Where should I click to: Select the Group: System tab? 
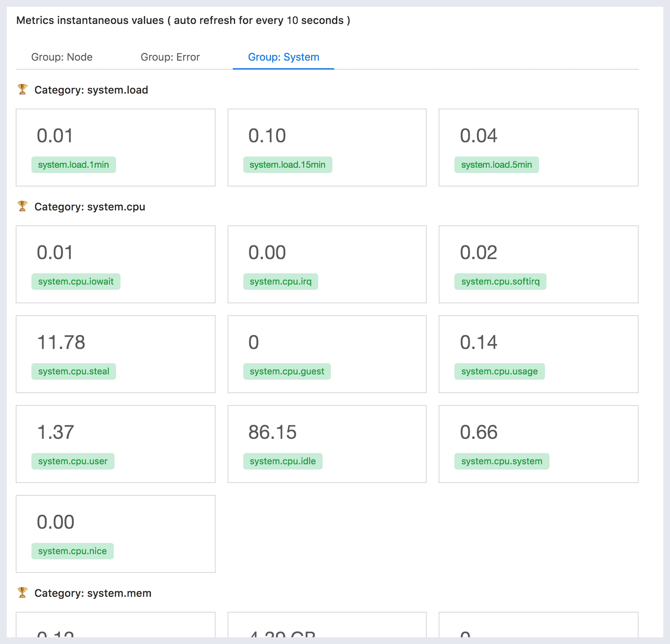pyautogui.click(x=283, y=57)
